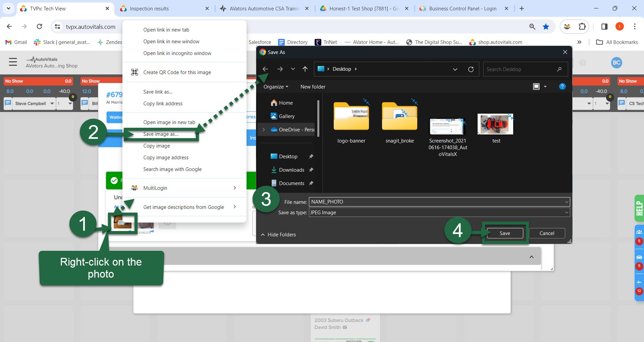Collapse folder pane with Hide Folders
Image resolution: width=644 pixels, height=342 pixels.
pyautogui.click(x=278, y=235)
